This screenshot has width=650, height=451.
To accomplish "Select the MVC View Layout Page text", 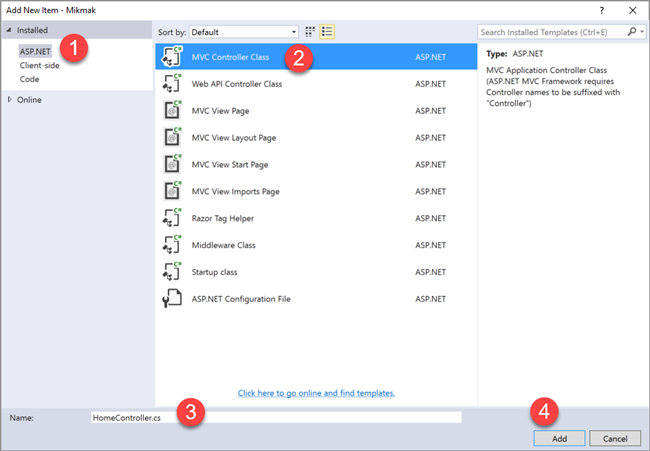I will point(234,138).
